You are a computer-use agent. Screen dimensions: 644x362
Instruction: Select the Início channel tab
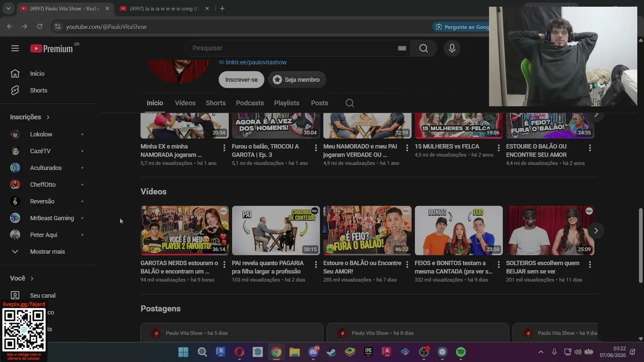tap(155, 103)
